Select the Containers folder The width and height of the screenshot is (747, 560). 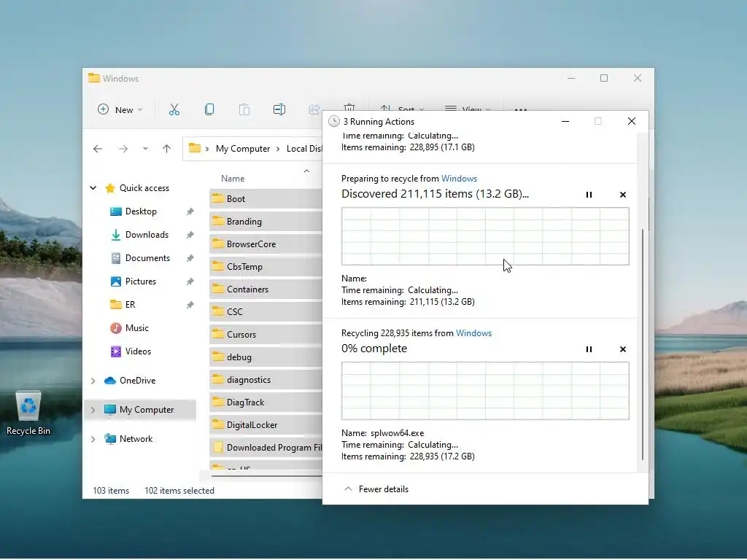click(266, 289)
